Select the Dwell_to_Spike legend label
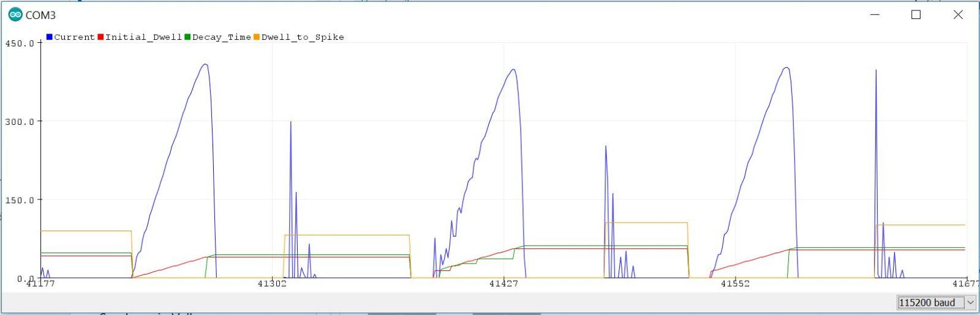This screenshot has width=980, height=315. [x=303, y=37]
